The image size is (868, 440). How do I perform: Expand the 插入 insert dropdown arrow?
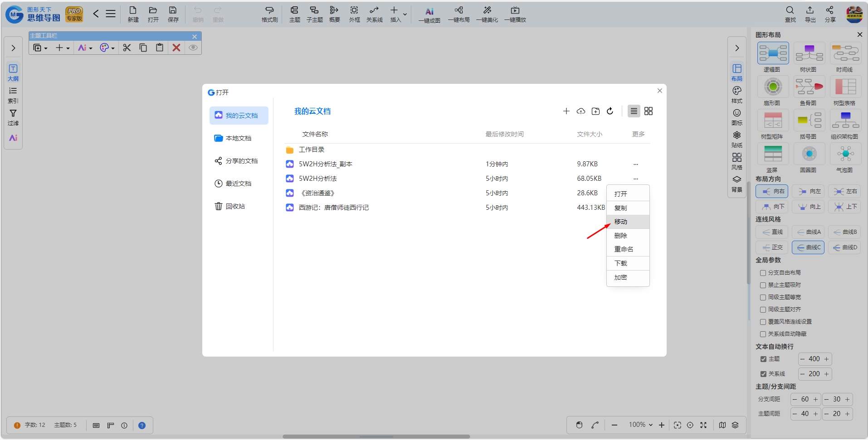(x=405, y=14)
